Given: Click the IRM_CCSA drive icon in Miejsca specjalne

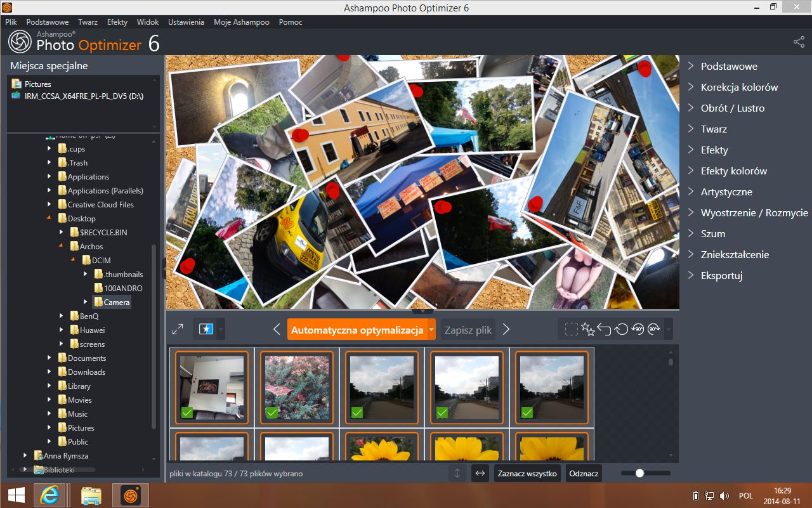Looking at the screenshot, I should point(16,96).
